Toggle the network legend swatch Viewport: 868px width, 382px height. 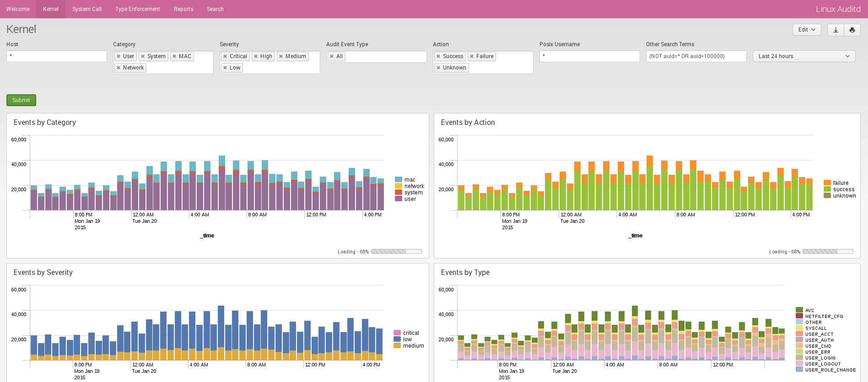tap(399, 186)
